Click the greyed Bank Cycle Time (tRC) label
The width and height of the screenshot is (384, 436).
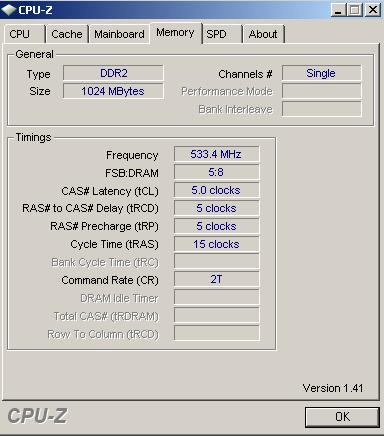point(105,263)
